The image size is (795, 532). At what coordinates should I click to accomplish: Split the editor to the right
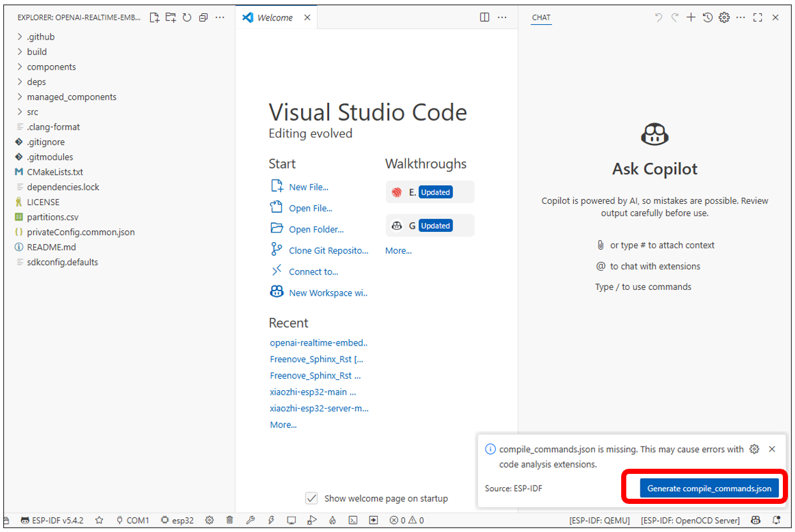point(485,17)
